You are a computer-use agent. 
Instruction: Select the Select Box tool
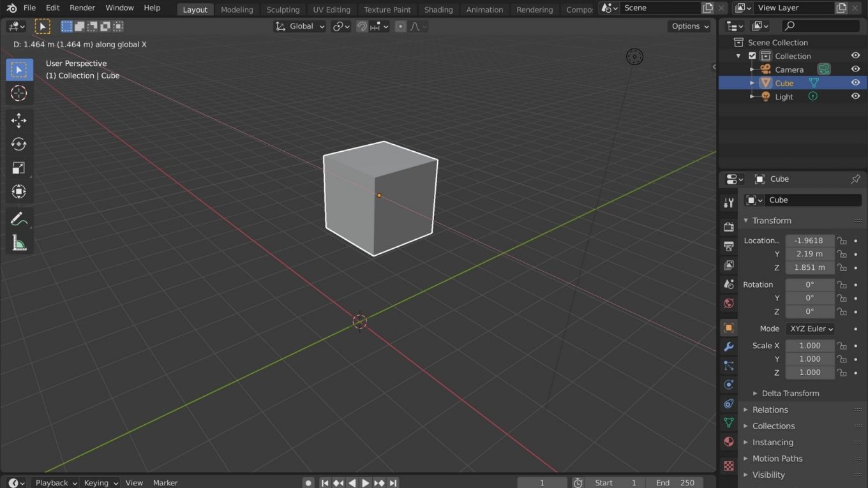click(x=19, y=70)
